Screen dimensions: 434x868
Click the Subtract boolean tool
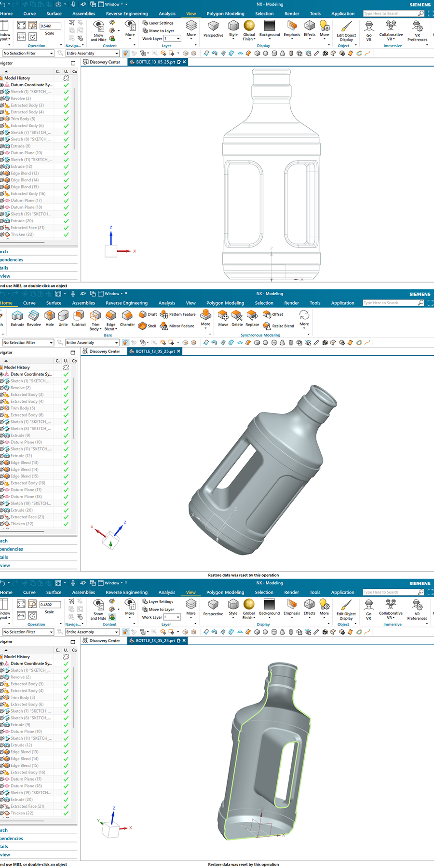79,318
